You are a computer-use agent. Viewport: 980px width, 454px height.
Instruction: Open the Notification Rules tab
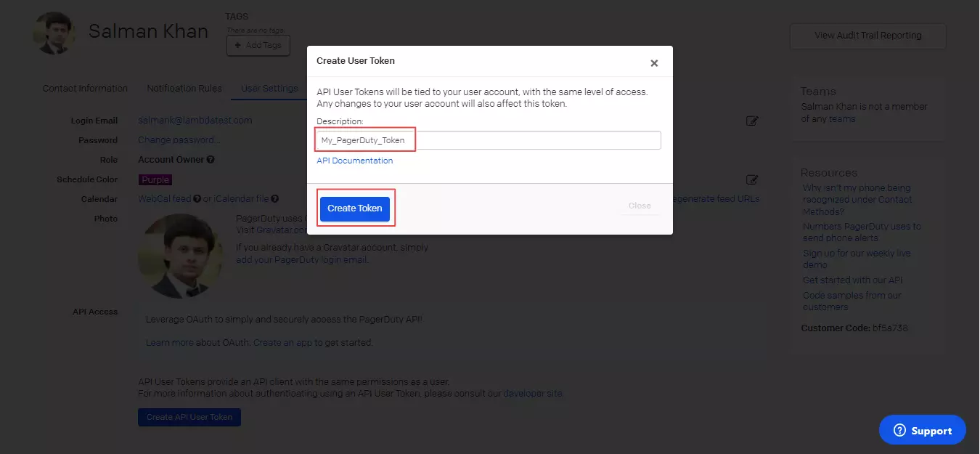point(184,89)
